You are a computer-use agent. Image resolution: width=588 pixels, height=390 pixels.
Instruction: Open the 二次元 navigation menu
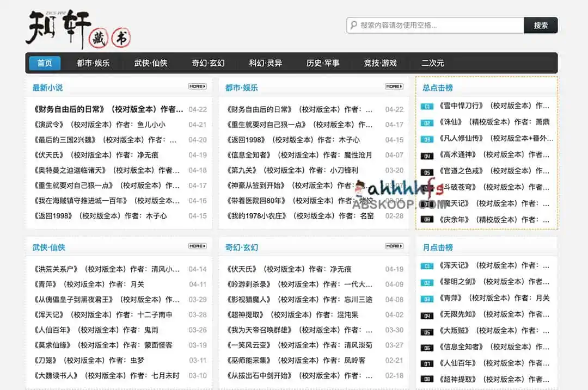(432, 63)
